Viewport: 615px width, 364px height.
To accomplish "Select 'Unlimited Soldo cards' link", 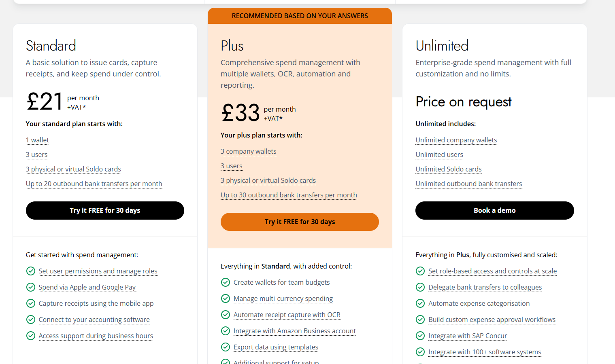I will pos(448,169).
